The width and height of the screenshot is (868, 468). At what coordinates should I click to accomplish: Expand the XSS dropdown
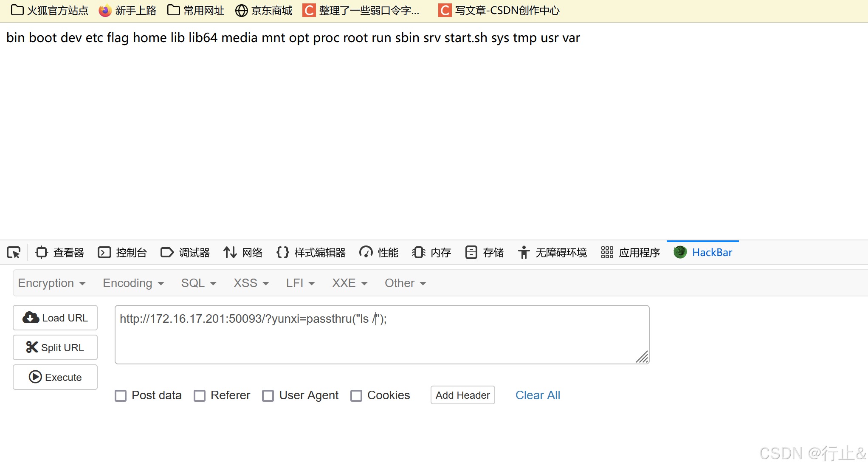[x=251, y=283]
